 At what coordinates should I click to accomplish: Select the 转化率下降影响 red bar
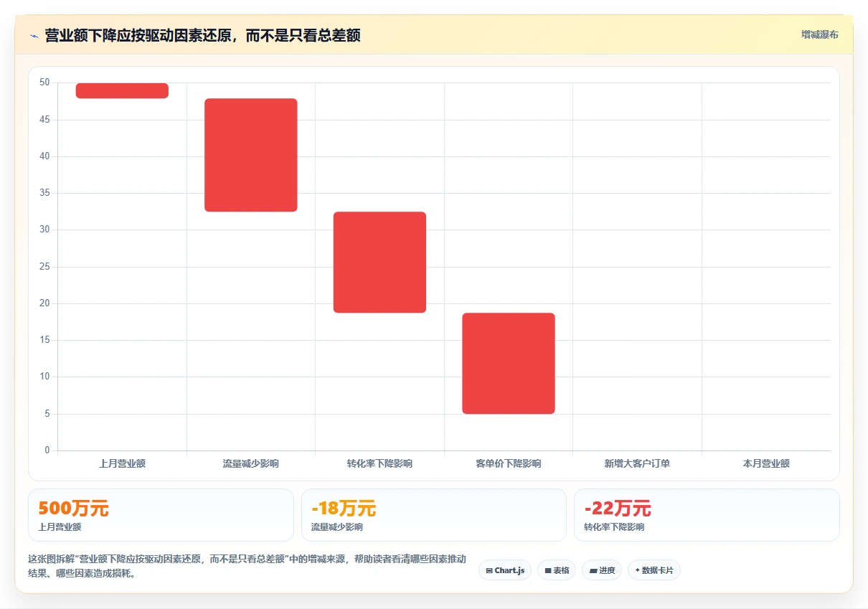click(x=379, y=263)
